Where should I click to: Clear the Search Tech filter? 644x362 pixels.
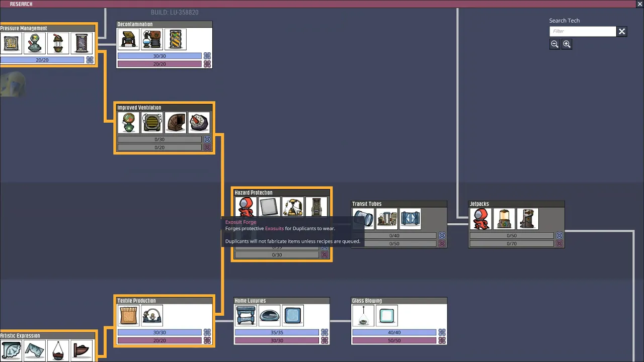pos(622,31)
